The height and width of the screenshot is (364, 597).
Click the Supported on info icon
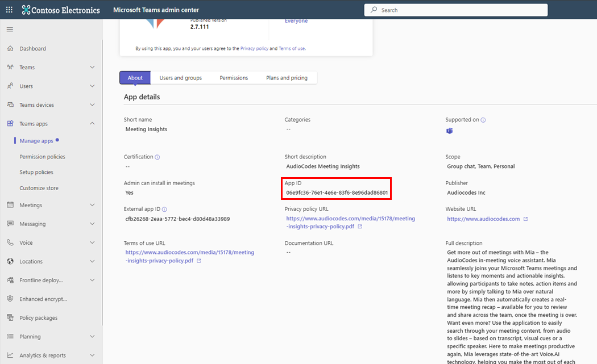483,120
